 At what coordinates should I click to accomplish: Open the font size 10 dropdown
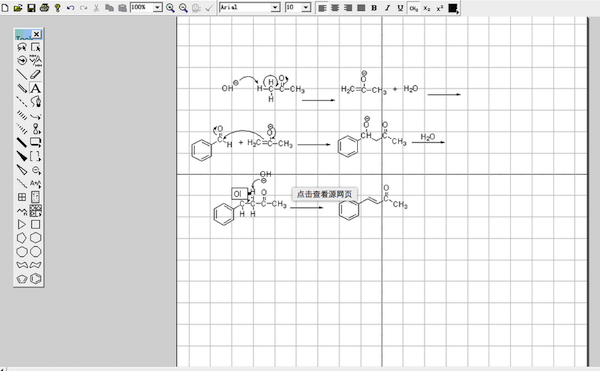(306, 8)
